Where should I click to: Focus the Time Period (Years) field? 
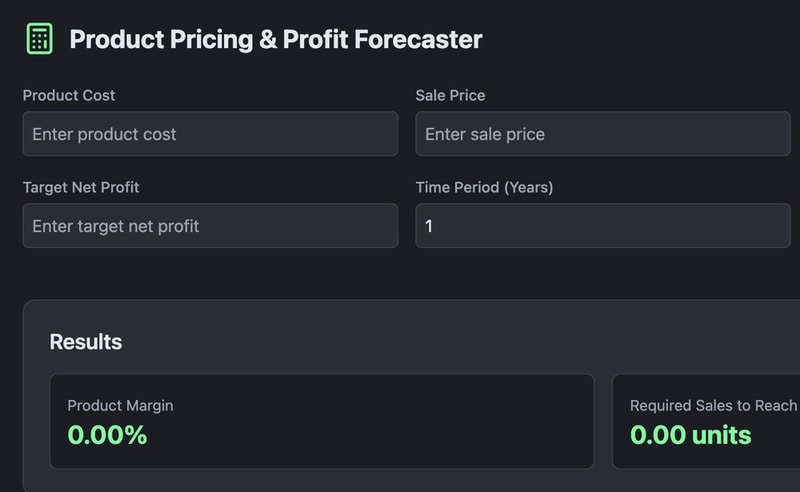603,226
